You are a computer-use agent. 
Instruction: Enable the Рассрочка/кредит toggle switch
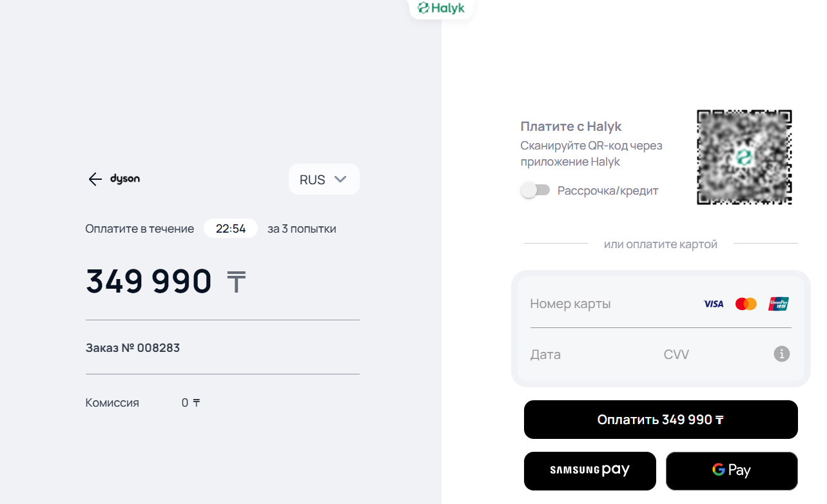click(x=535, y=190)
